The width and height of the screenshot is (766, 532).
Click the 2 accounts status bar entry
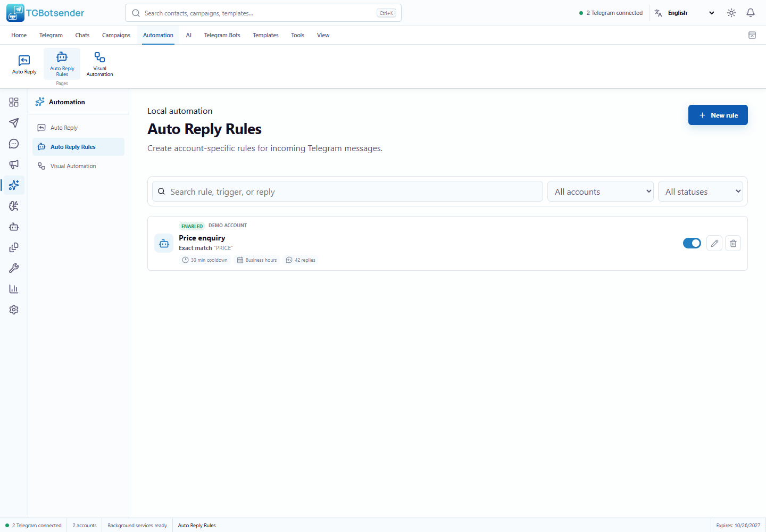(x=85, y=526)
